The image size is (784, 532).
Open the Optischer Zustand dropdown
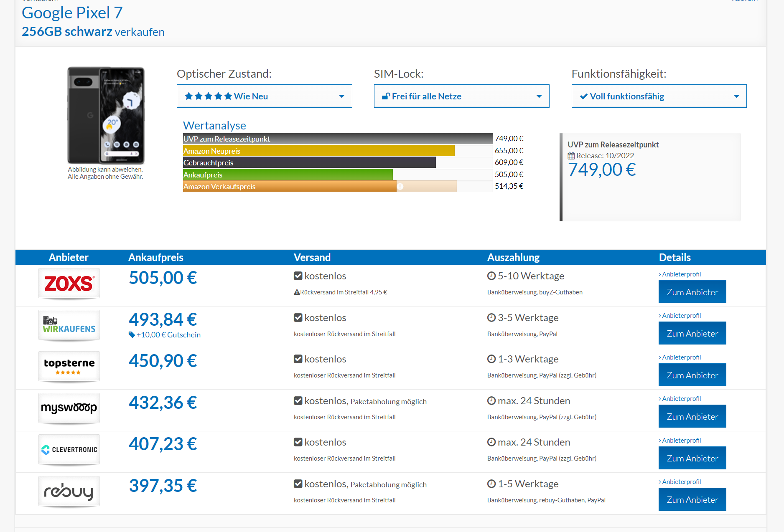point(264,96)
